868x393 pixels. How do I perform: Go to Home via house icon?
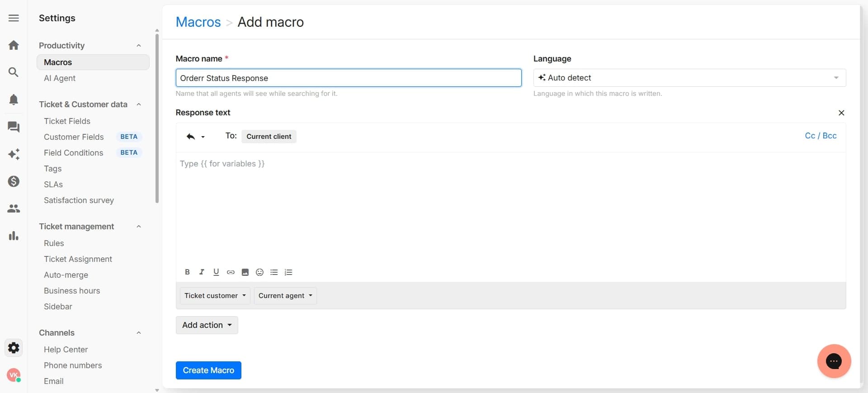(14, 45)
